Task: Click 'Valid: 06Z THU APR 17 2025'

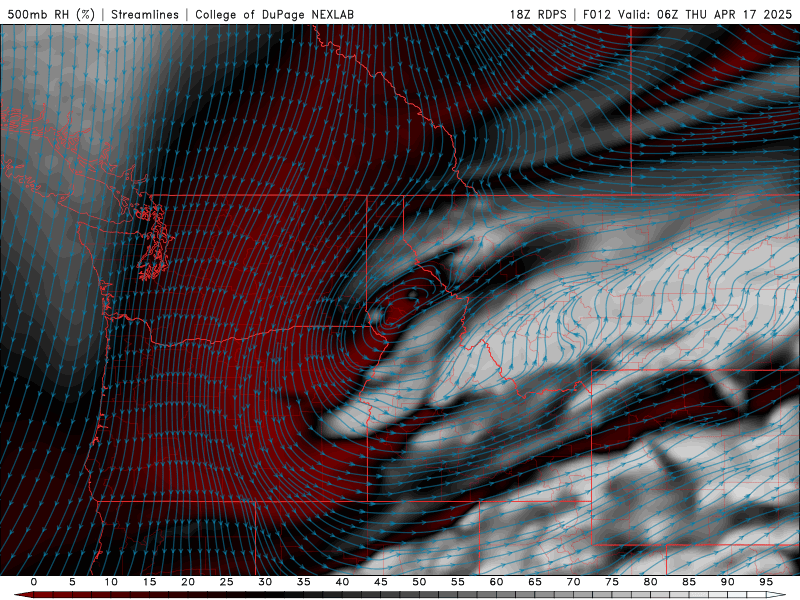Action: 705,14
